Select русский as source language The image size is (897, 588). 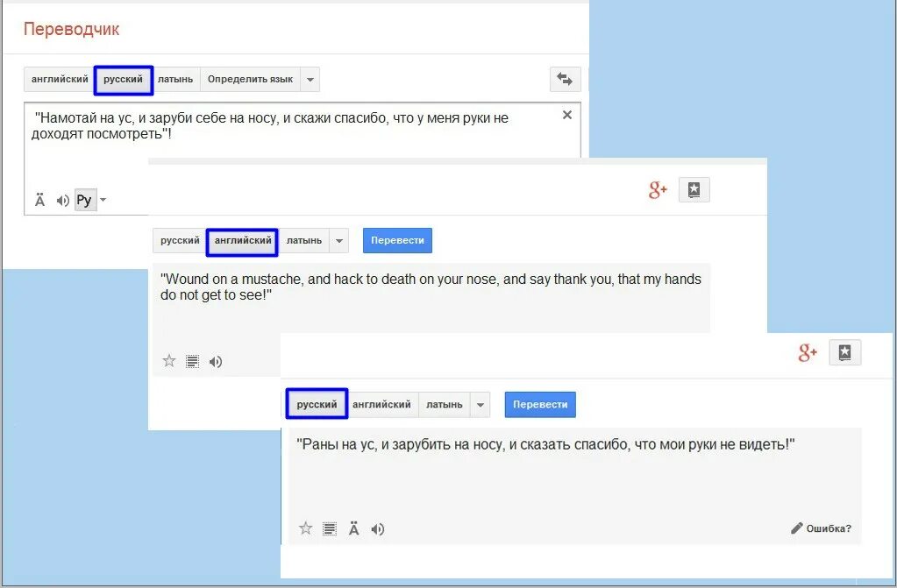[123, 80]
